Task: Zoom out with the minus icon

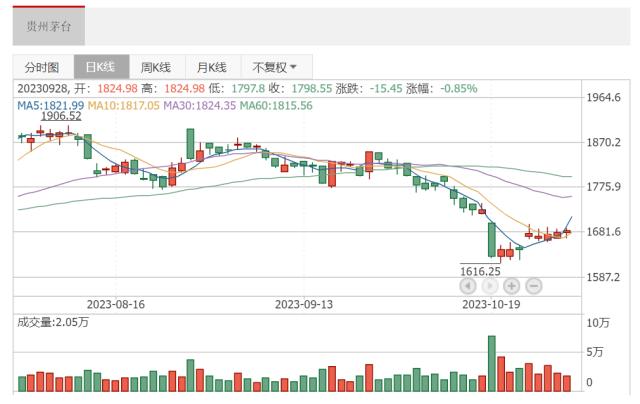Action: (x=533, y=286)
